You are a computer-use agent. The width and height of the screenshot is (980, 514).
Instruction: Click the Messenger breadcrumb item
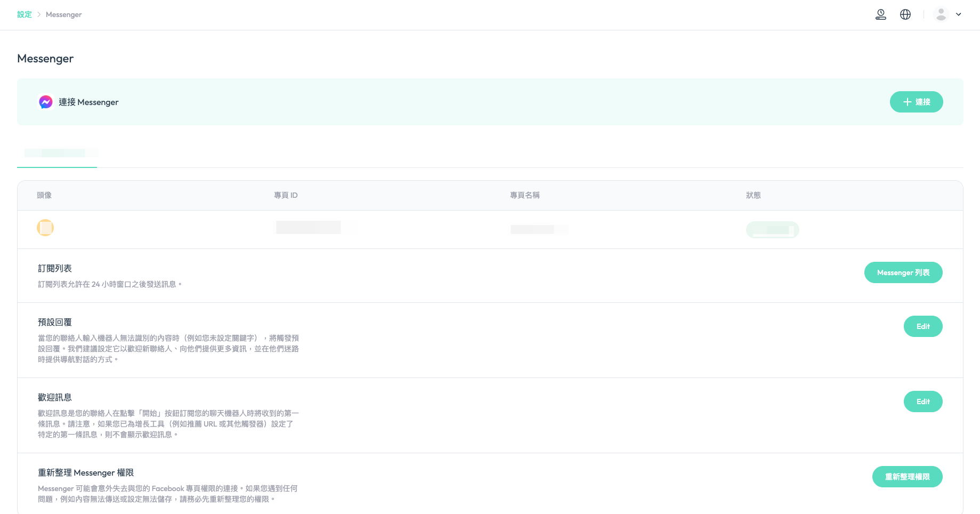(x=64, y=14)
